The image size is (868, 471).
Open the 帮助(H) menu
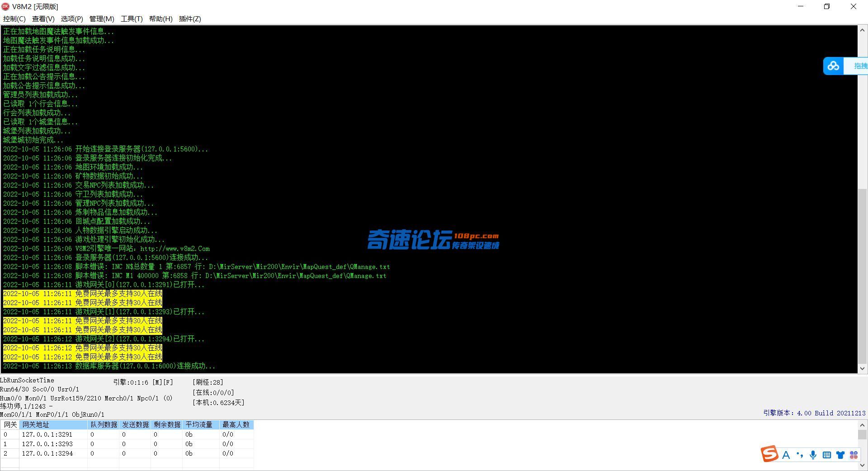160,19
